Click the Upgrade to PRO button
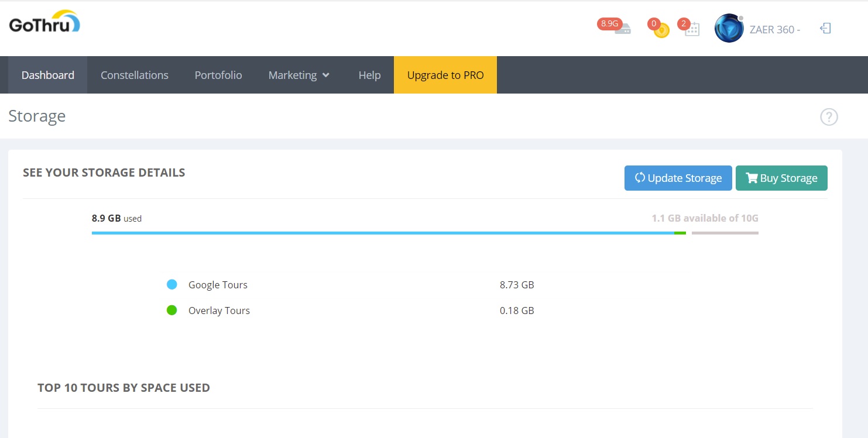868x438 pixels. pyautogui.click(x=445, y=75)
